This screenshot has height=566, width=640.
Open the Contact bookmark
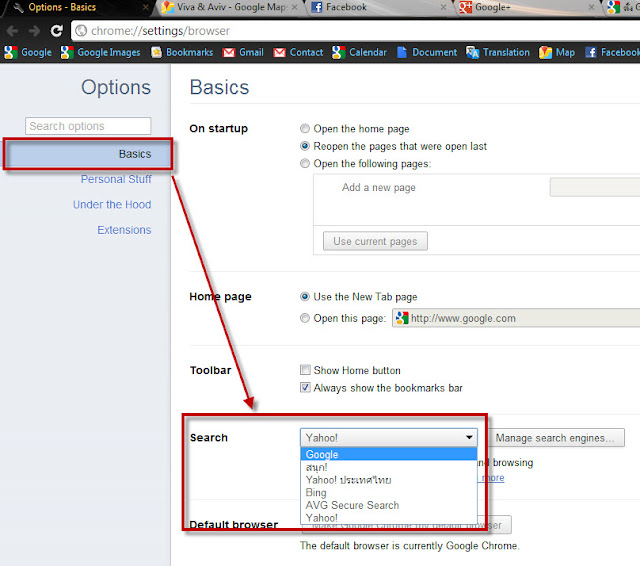point(298,52)
